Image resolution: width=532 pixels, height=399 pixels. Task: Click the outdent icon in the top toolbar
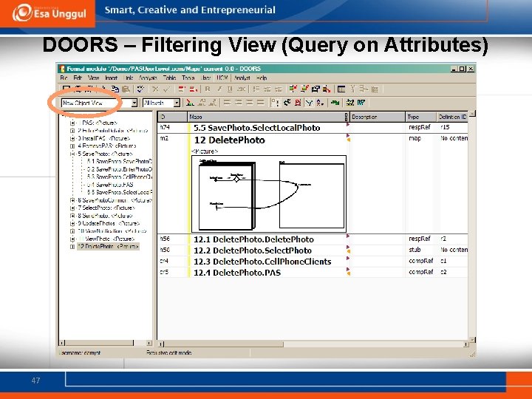point(267,89)
